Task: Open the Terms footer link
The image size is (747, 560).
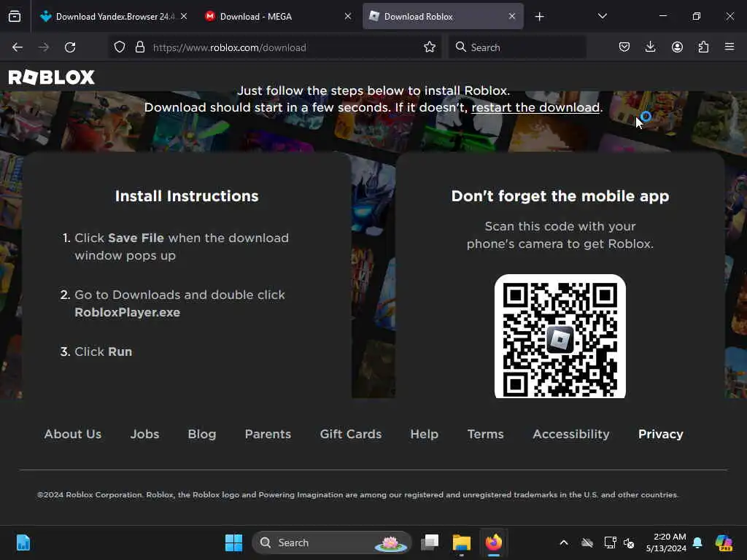Action: click(485, 435)
